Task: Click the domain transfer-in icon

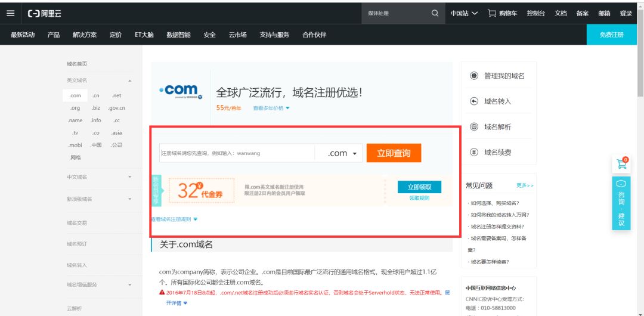Action: (474, 101)
